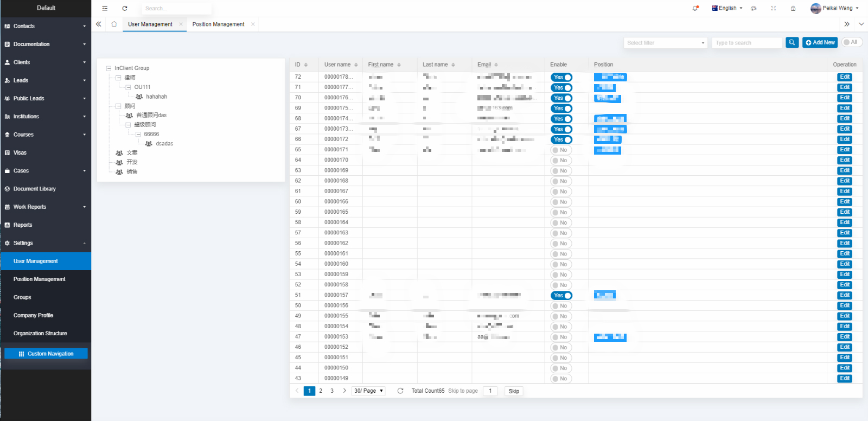Select hahahah group icon in tree
The width and height of the screenshot is (868, 421).
(x=139, y=97)
